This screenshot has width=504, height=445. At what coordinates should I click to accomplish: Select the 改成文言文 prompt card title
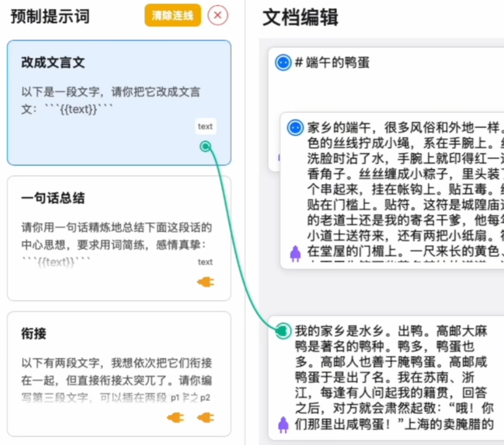point(53,62)
